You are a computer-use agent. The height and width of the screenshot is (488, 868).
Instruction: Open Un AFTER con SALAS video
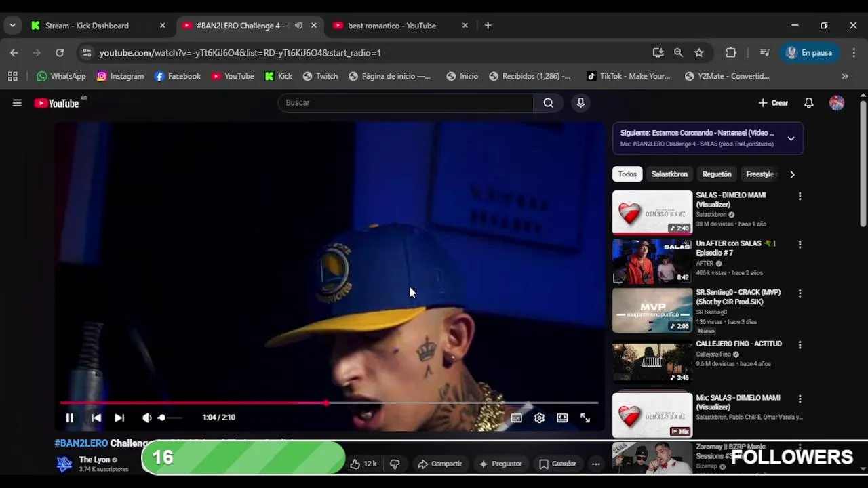tap(652, 261)
